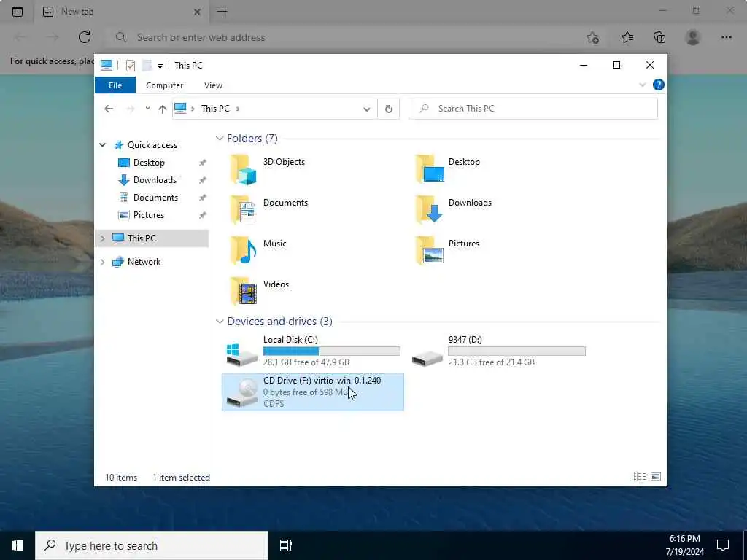Open the Videos folder icon
The image size is (747, 560).
[244, 292]
